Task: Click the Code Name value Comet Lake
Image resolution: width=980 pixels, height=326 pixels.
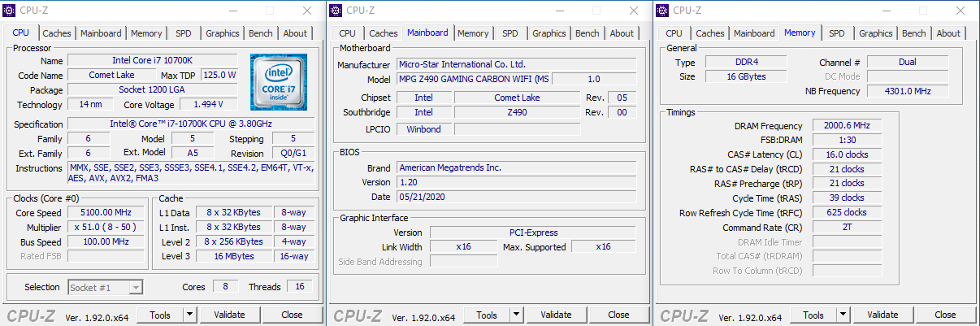Action: (112, 76)
